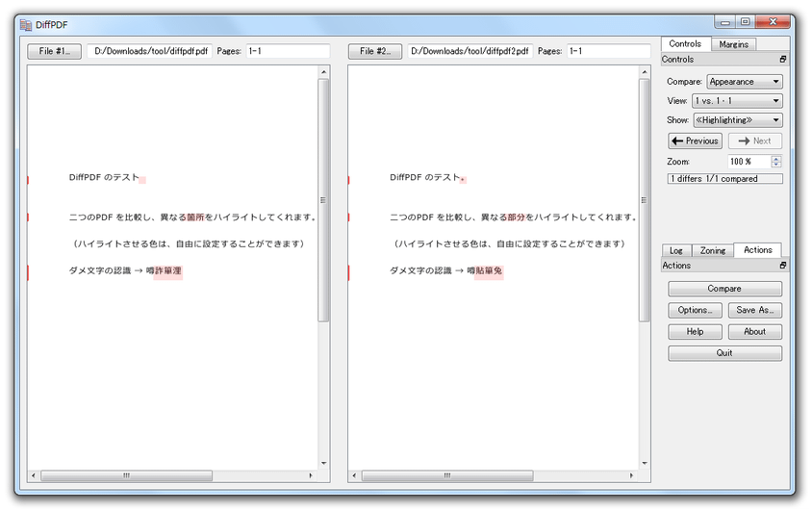Select the Actions tab

pyautogui.click(x=758, y=250)
